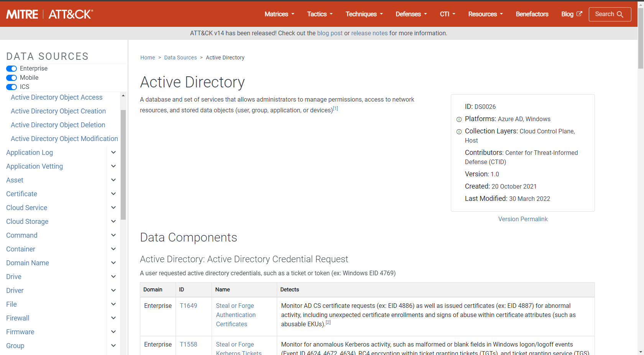Screen dimensions: 644x355
Task: Click the Active Directory page heading
Action: (192, 82)
